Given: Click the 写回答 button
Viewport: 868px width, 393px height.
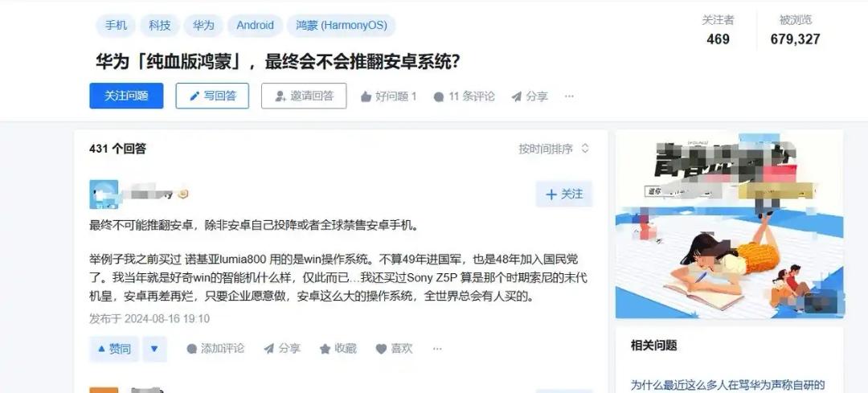Looking at the screenshot, I should click(212, 96).
